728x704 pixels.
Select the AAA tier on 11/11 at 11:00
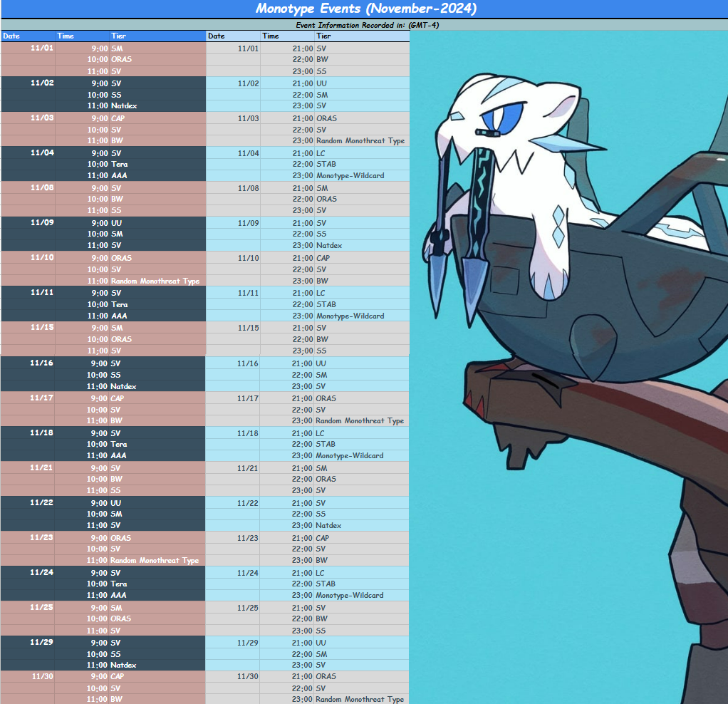tap(119, 316)
